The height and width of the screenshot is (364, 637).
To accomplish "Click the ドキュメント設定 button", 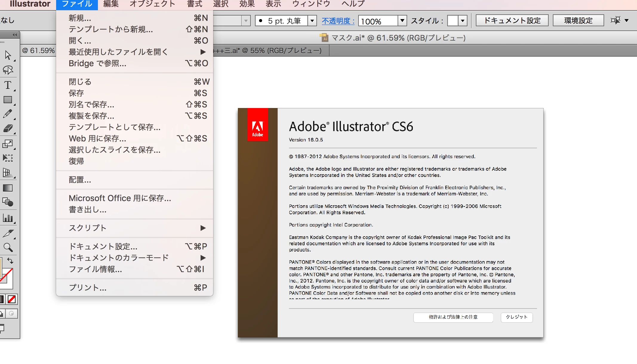I will point(512,21).
